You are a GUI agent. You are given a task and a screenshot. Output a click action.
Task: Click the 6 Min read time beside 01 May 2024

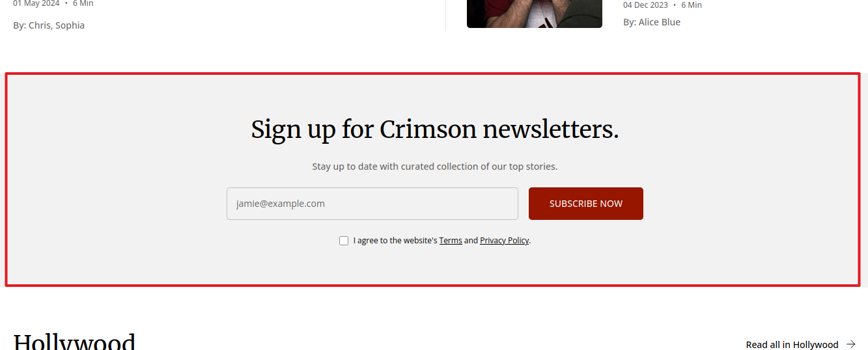pyautogui.click(x=83, y=4)
